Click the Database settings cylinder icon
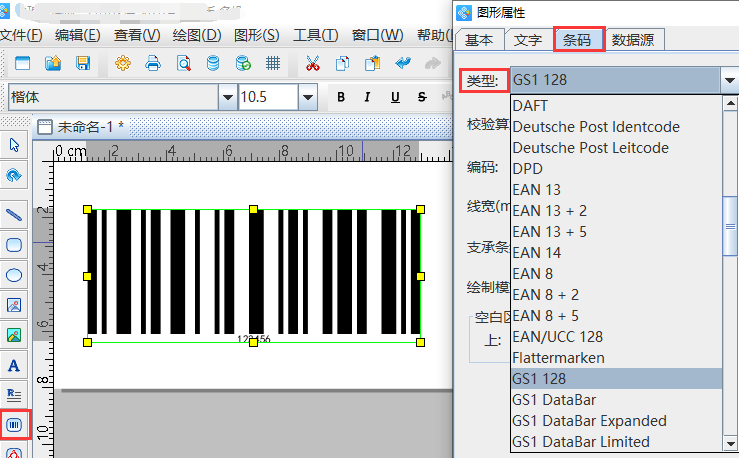The height and width of the screenshot is (458, 739). (x=213, y=63)
